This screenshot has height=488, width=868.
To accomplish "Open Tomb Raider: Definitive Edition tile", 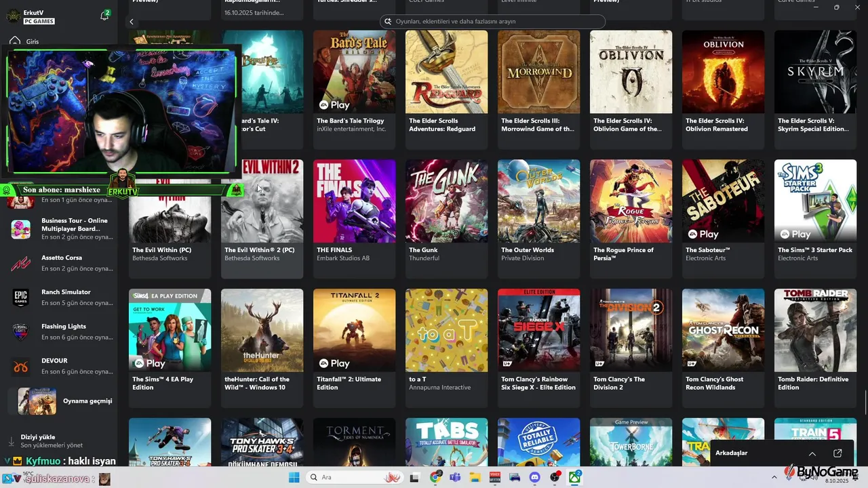I will [815, 348].
